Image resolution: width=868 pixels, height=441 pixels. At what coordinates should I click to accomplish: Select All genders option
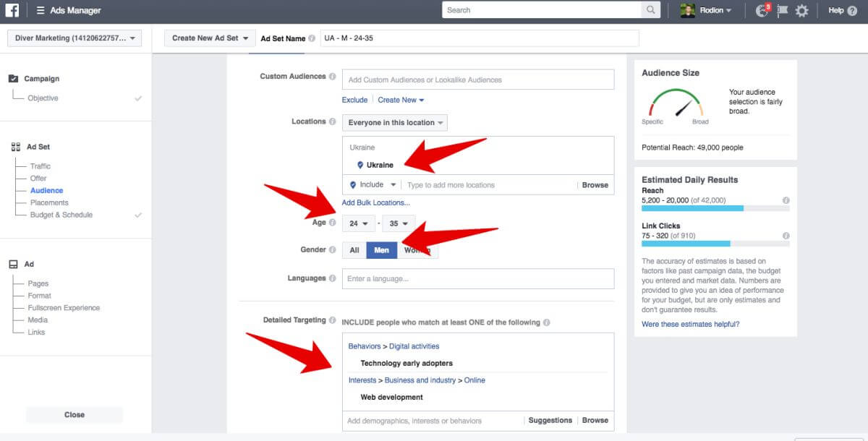tap(354, 250)
